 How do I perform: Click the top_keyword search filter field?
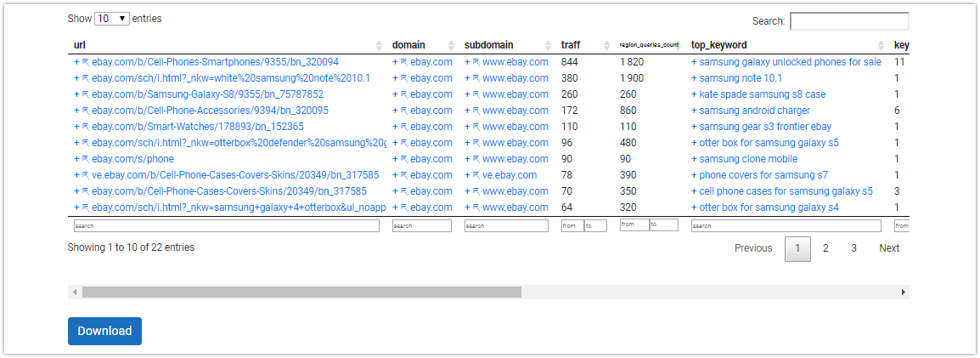pyautogui.click(x=786, y=226)
